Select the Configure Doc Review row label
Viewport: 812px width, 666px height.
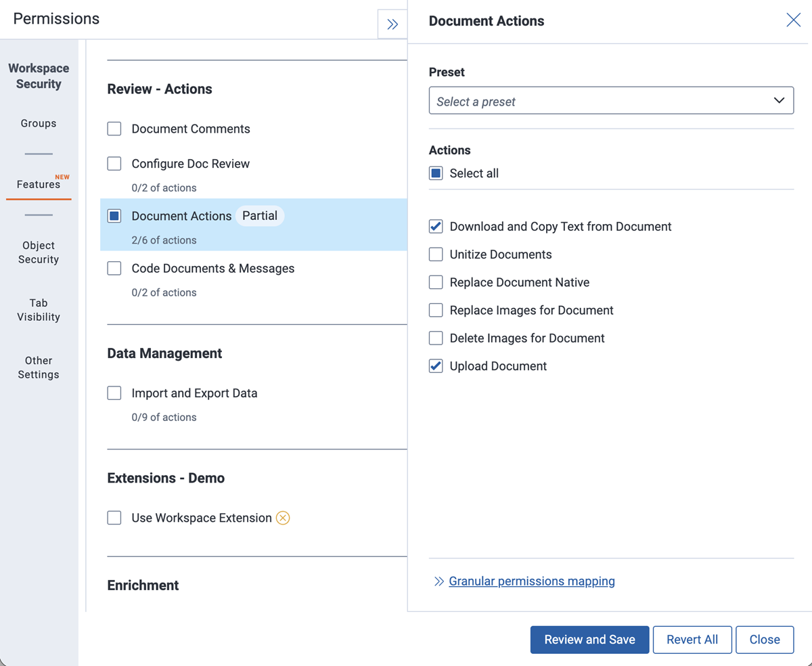pyautogui.click(x=191, y=164)
